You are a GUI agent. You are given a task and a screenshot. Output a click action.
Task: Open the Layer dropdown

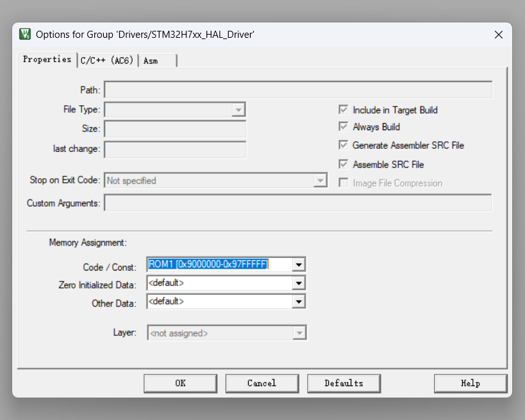[x=227, y=333]
